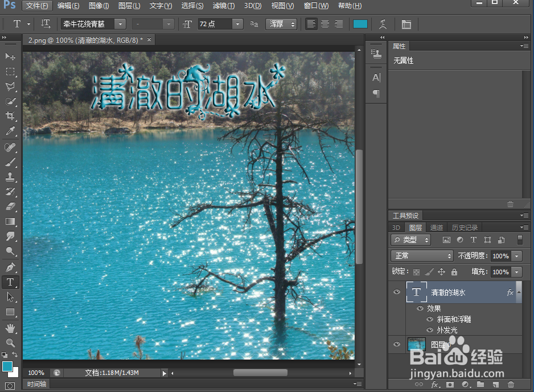Open the 滤镜 menu
534x392 pixels.
tap(223, 6)
